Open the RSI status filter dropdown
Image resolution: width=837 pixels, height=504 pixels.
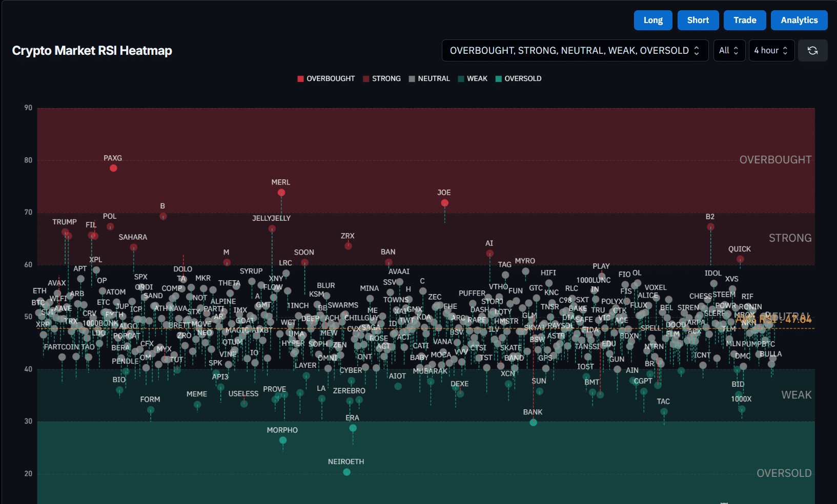[575, 50]
